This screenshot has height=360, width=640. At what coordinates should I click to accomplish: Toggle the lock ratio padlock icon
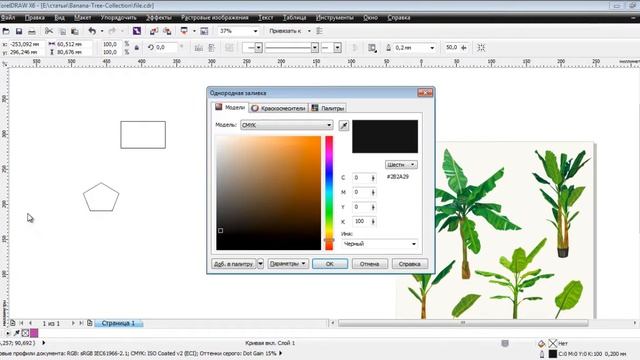pos(137,48)
